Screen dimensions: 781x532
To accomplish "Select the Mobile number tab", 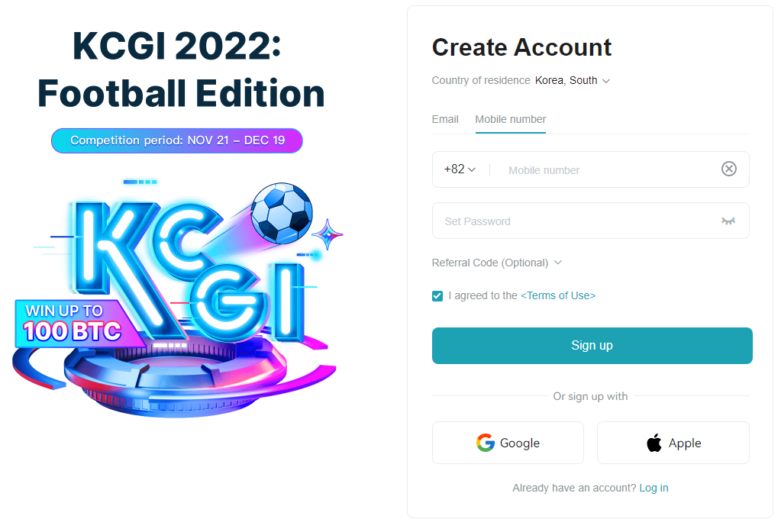I will click(511, 120).
